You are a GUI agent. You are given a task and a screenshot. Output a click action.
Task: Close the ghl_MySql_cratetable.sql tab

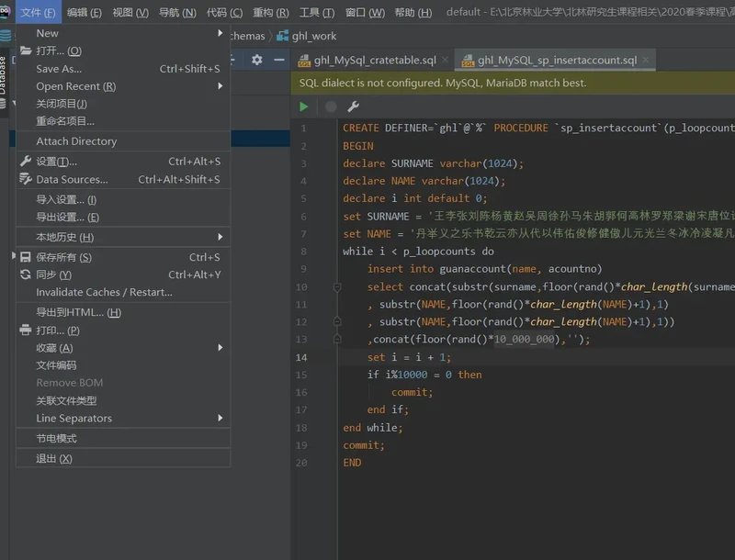click(446, 61)
